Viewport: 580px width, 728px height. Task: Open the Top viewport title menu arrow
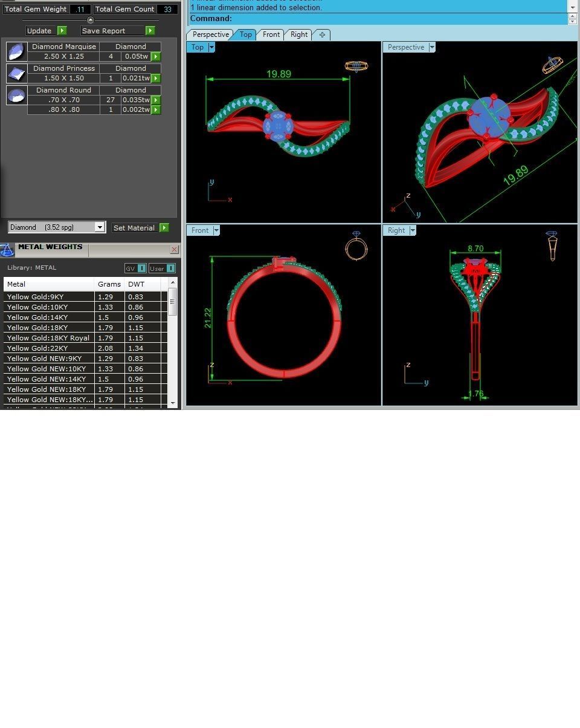click(x=211, y=47)
